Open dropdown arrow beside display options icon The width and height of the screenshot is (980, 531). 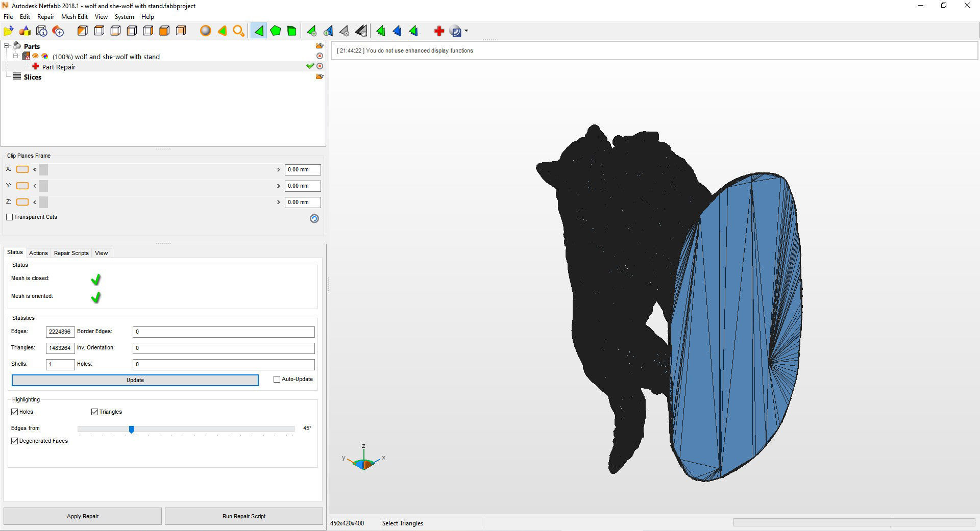coord(466,31)
